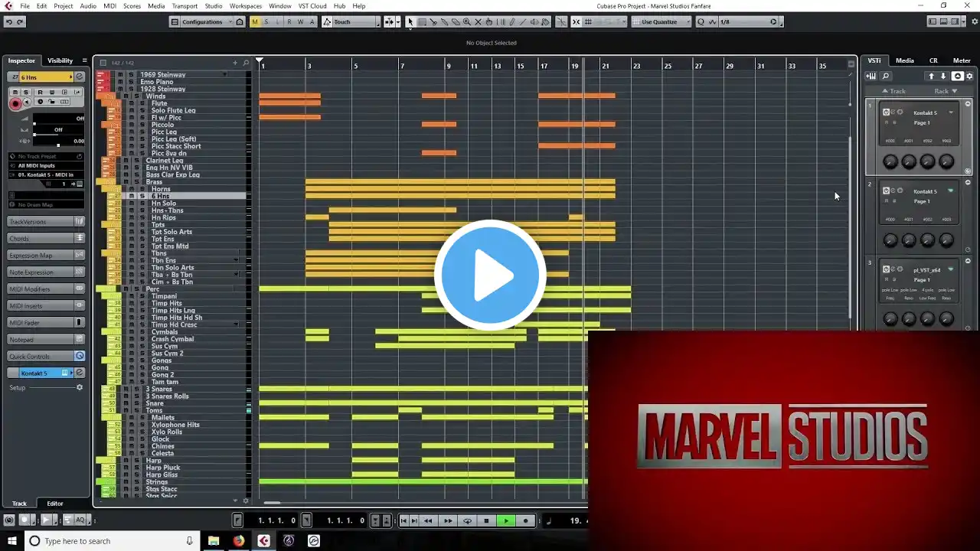Screen dimensions: 980x551
Task: Open Firefox from the Windows taskbar
Action: pyautogui.click(x=239, y=541)
